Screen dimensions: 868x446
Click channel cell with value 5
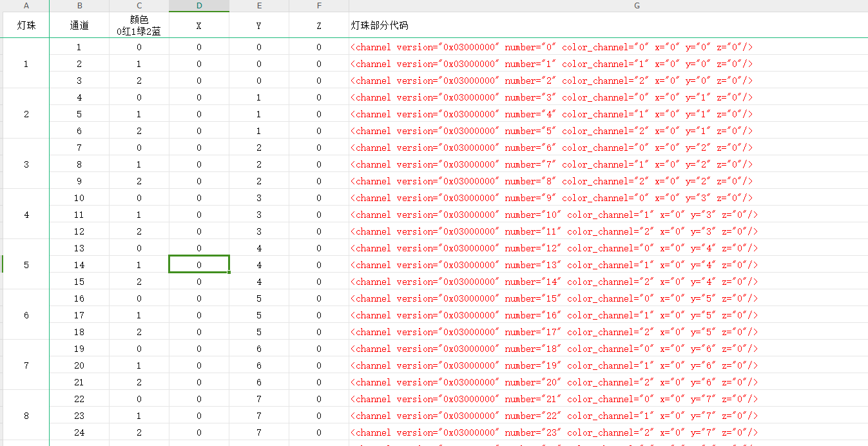[79, 114]
